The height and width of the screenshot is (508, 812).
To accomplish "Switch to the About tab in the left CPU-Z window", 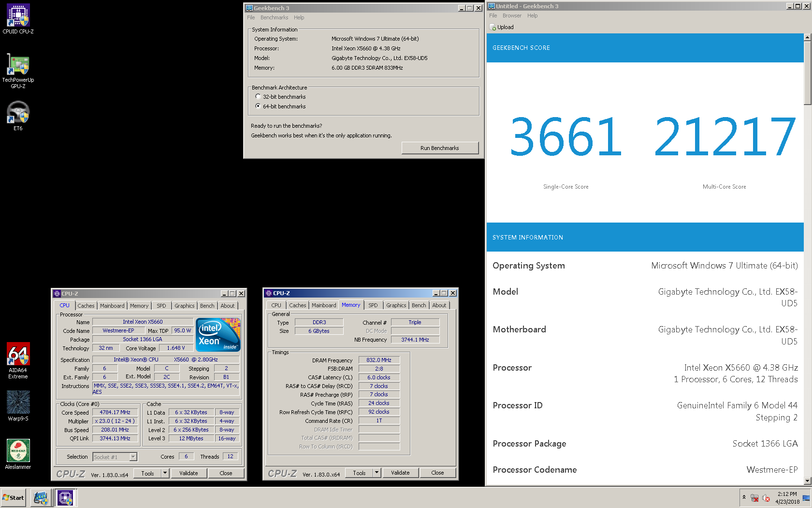I will (x=228, y=306).
